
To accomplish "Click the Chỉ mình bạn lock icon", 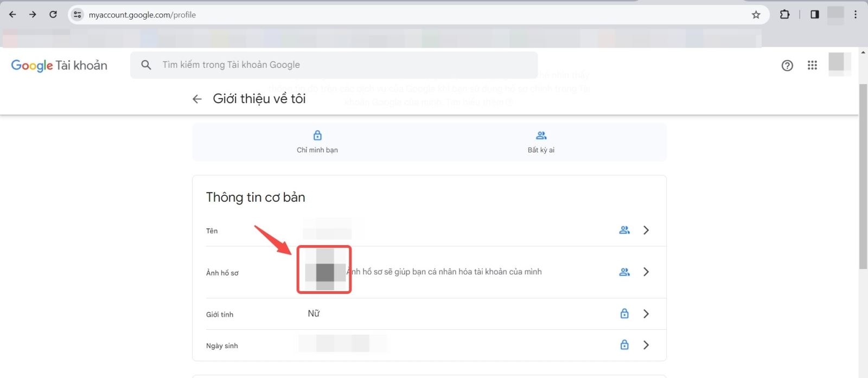I will pyautogui.click(x=317, y=135).
